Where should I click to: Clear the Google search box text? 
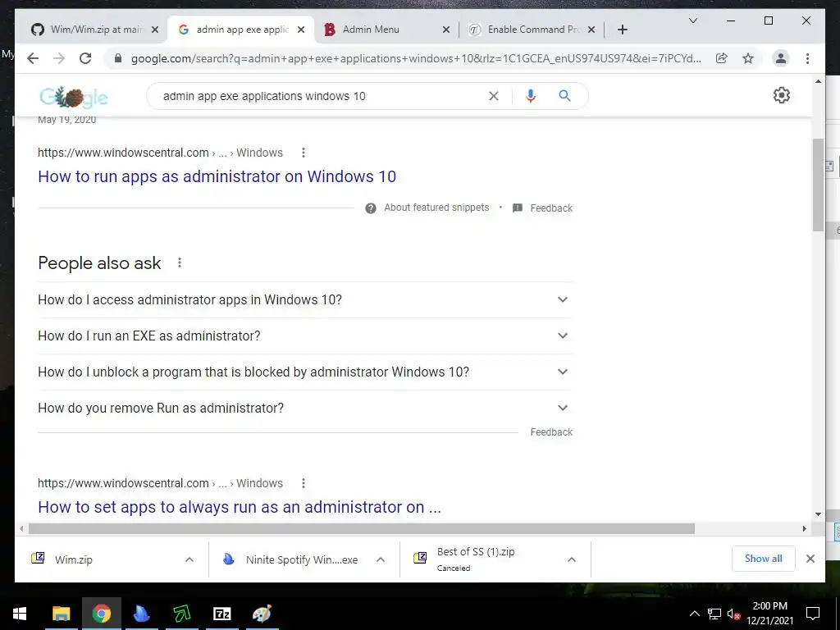click(x=493, y=96)
